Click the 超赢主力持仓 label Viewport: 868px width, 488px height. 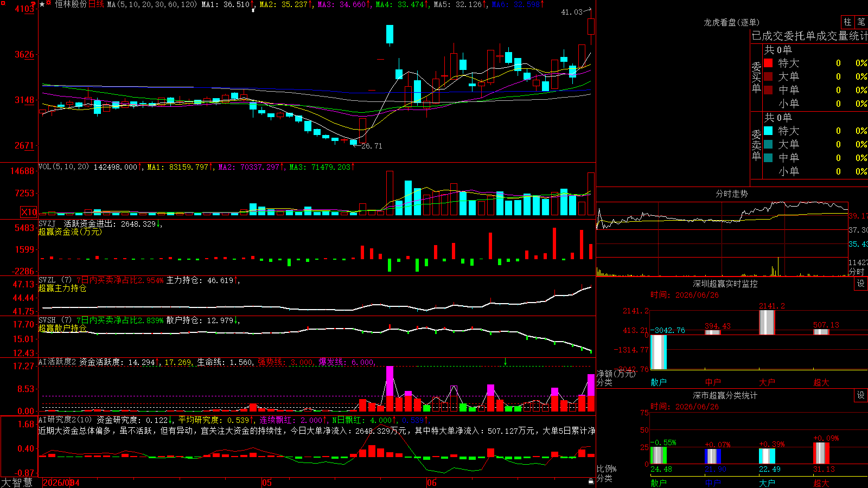point(62,288)
